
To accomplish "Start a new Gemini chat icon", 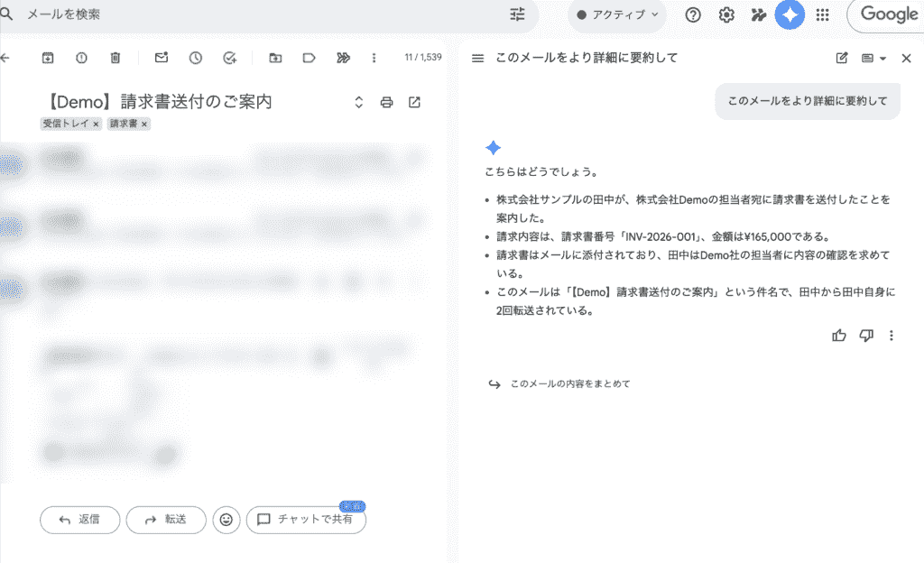I will tap(842, 58).
